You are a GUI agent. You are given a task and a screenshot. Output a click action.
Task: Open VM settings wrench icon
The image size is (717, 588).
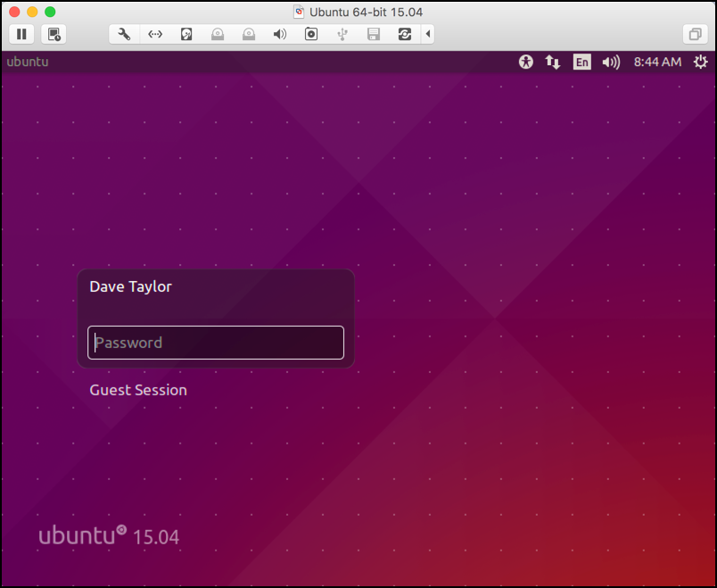pos(124,34)
